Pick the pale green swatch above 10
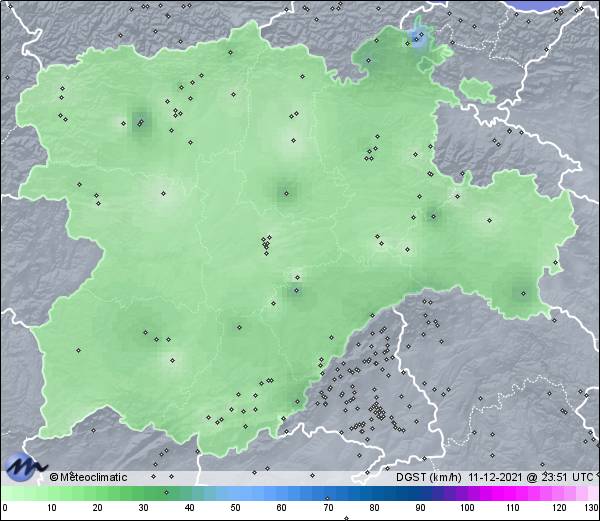Image resolution: width=600 pixels, height=521 pixels. (x=52, y=493)
